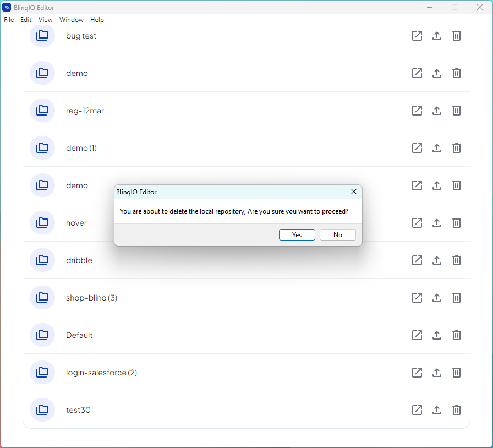Open the Window menu

(72, 20)
